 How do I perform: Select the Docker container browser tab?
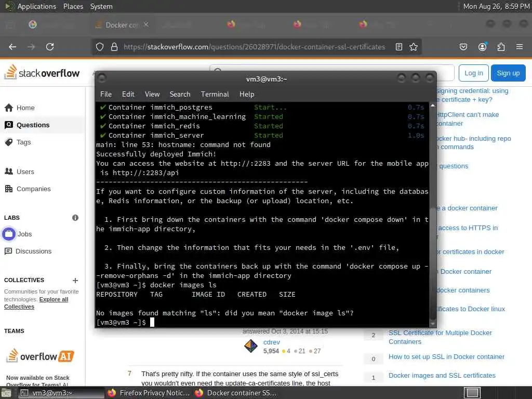click(x=121, y=25)
